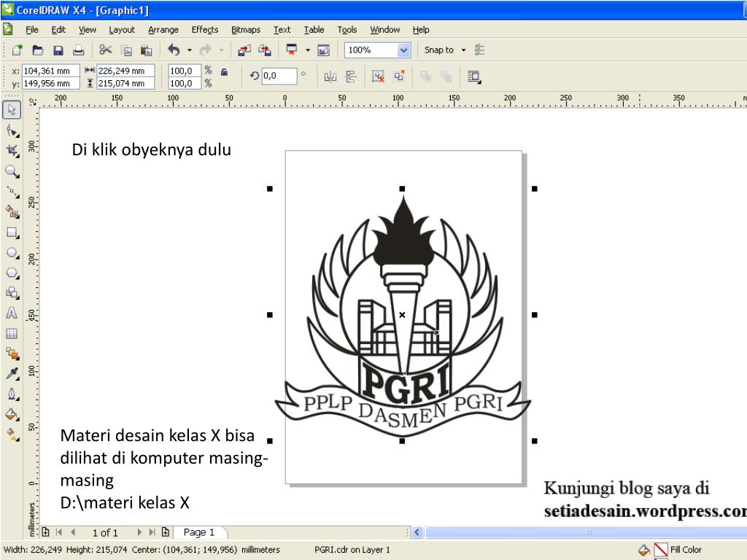
Task: Open the Tools menu
Action: [x=347, y=29]
